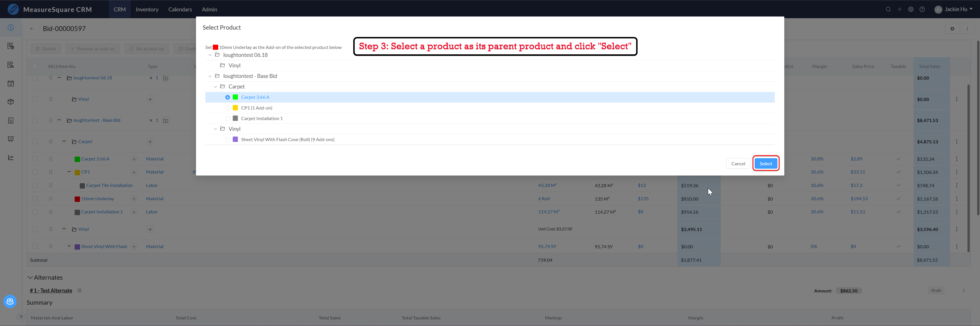Click the help question mark icon
This screenshot has height=326, width=980.
[922, 9]
